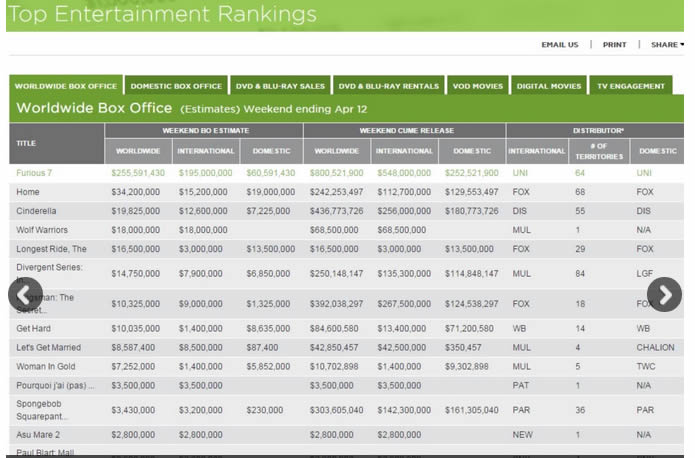Open the SHARE dropdown
The height and width of the screenshot is (458, 695).
(x=667, y=45)
